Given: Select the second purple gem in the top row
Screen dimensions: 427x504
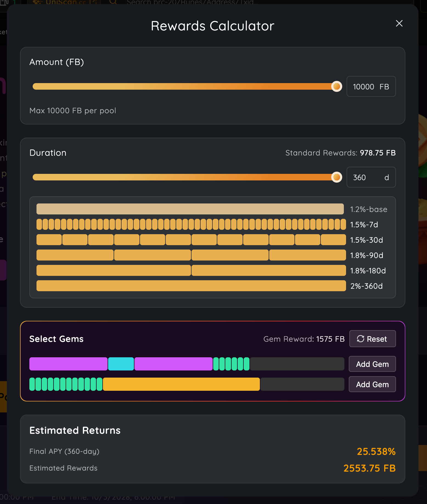Looking at the screenshot, I should [173, 364].
